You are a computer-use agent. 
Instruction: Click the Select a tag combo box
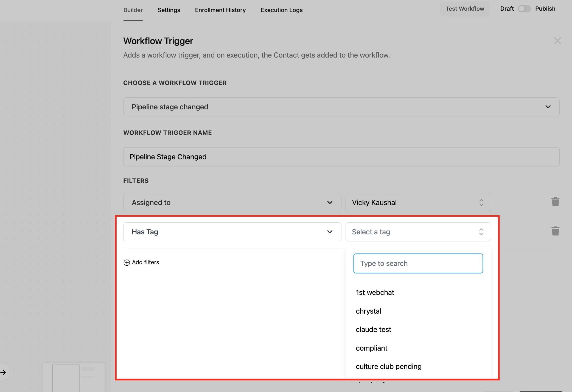pyautogui.click(x=418, y=232)
